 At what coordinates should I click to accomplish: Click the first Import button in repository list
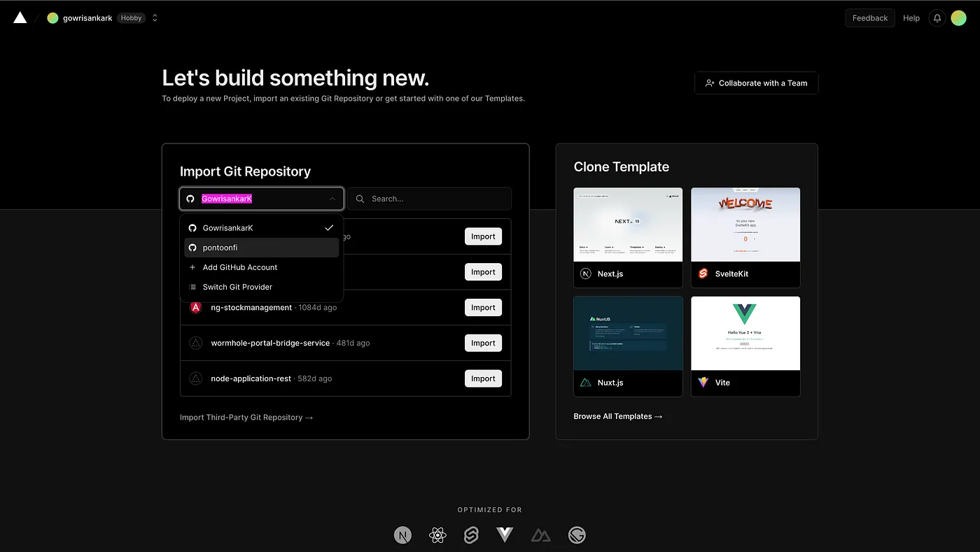tap(483, 236)
